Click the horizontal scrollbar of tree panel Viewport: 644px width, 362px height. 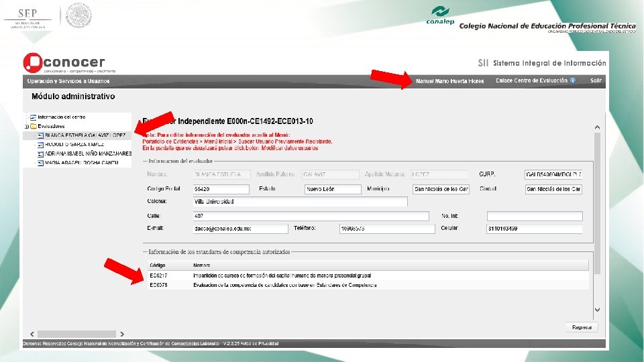pyautogui.click(x=76, y=334)
